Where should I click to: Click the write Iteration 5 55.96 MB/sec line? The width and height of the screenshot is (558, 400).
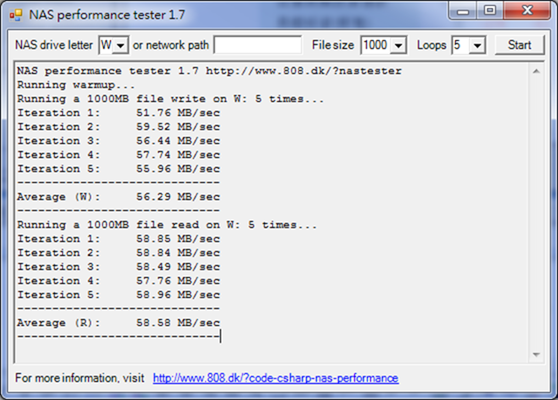click(x=119, y=169)
